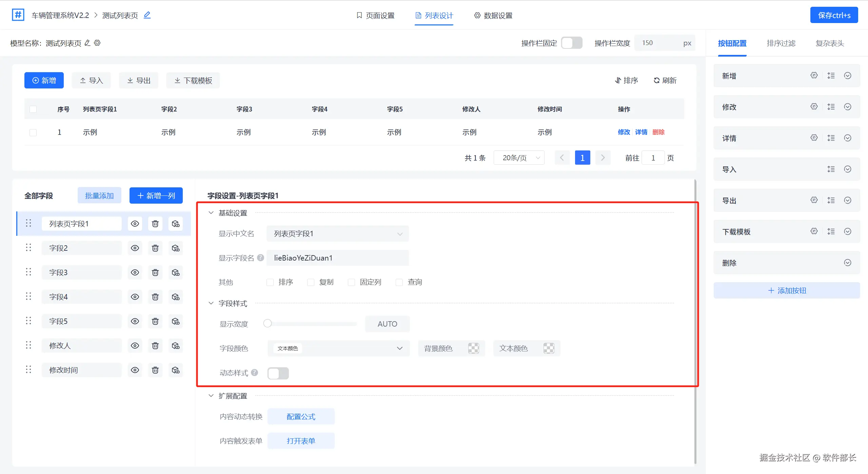This screenshot has height=474, width=868.
Task: Toggle the 操作栏固定 switch
Action: (x=572, y=43)
